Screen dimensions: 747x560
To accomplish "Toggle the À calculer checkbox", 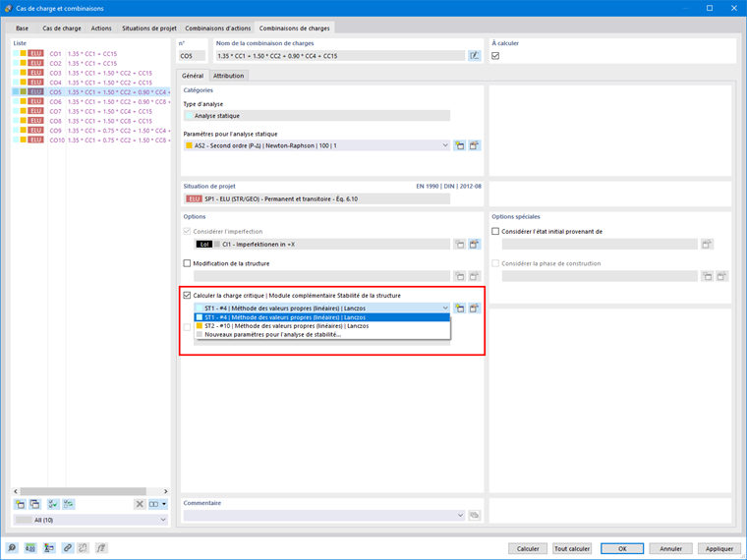I will (x=495, y=56).
